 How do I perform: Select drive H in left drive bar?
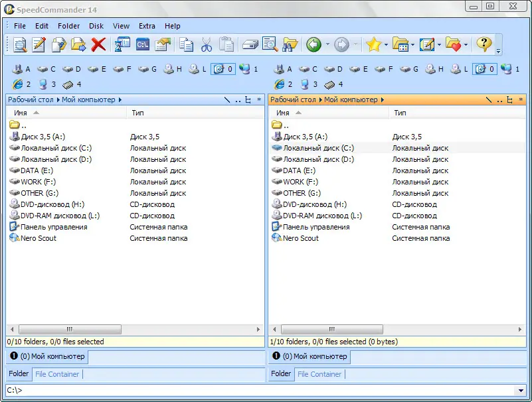click(173, 69)
